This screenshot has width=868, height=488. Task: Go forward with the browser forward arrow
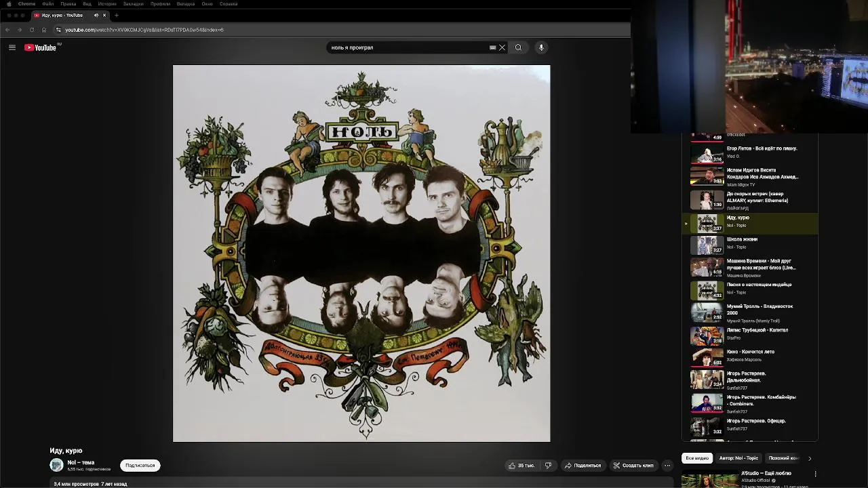tap(20, 30)
